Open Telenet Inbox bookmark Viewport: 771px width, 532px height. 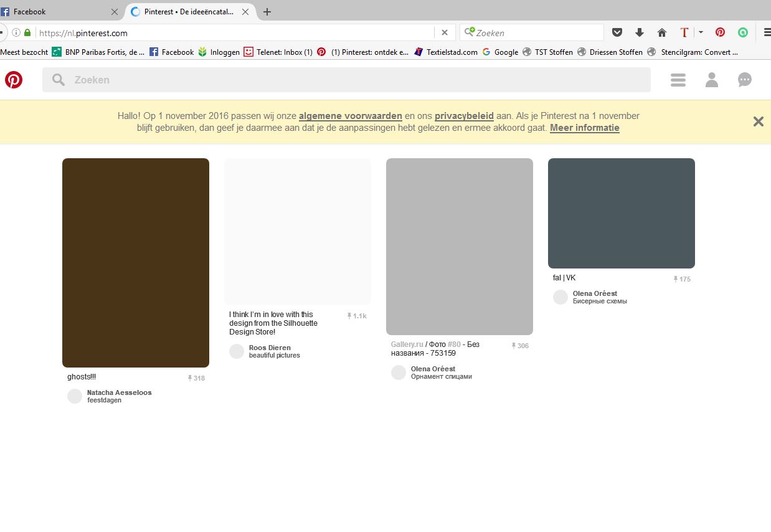pos(278,52)
